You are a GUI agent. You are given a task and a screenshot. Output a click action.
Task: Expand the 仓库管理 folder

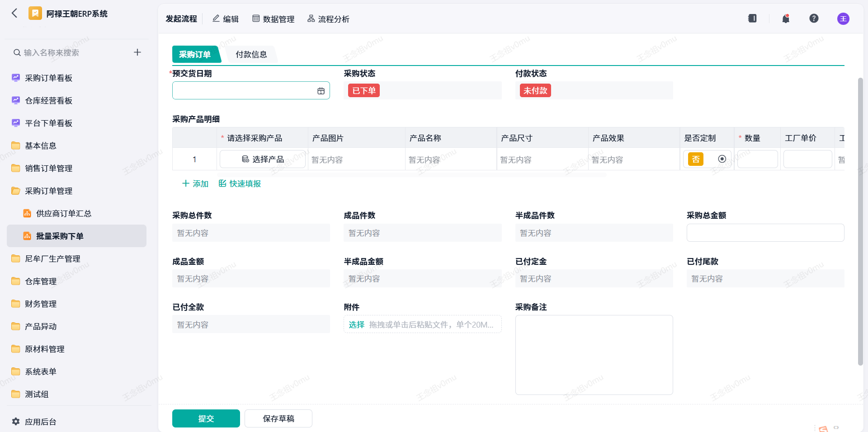point(16,281)
